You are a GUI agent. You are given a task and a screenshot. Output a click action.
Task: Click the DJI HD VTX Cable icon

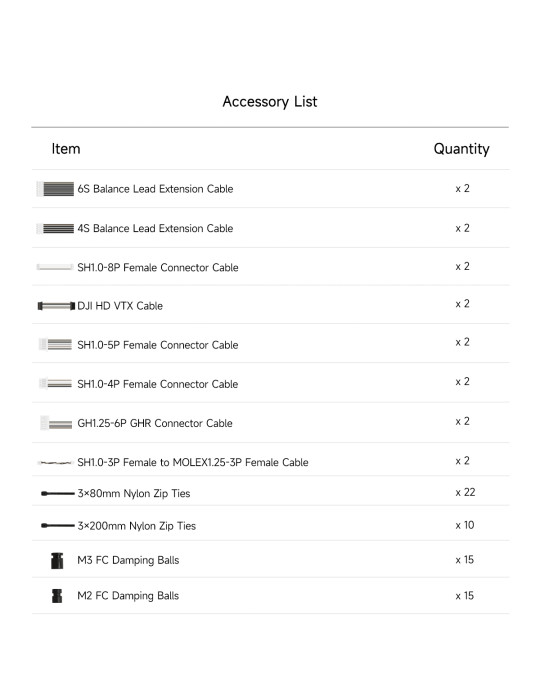56,306
